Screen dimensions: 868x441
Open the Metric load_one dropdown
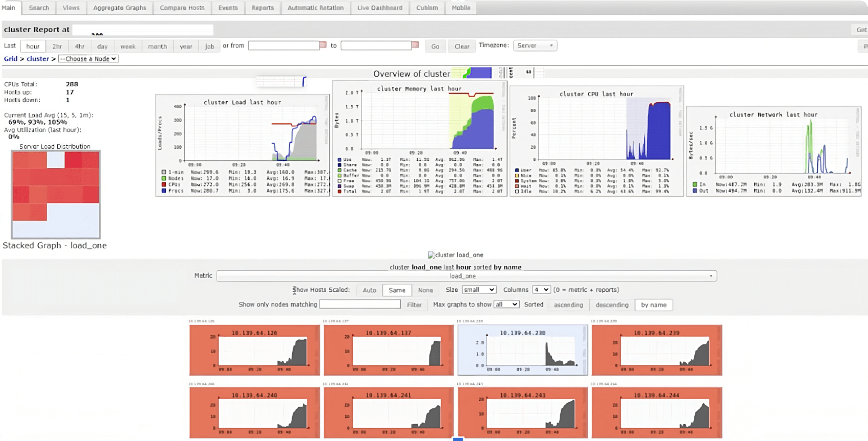coord(466,276)
